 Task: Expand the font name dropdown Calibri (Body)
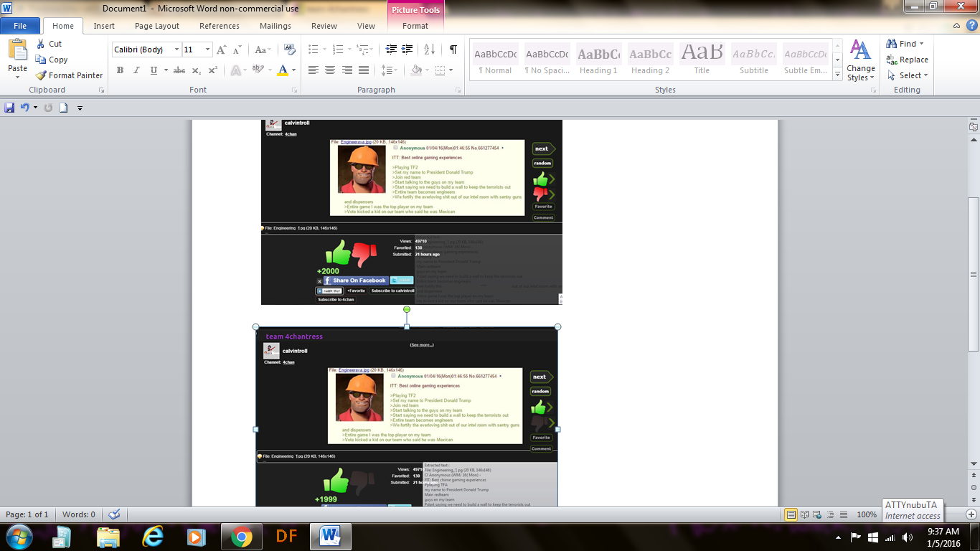176,50
